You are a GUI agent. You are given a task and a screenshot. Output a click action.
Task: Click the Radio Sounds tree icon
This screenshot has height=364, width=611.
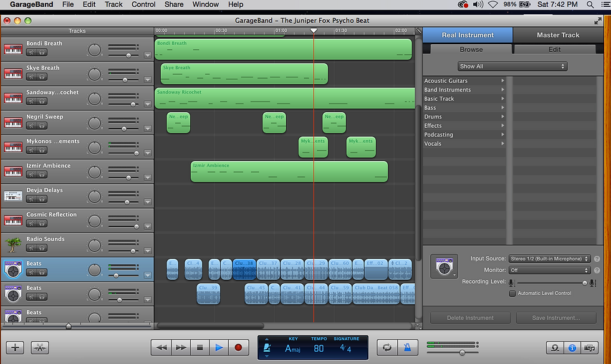[13, 245]
